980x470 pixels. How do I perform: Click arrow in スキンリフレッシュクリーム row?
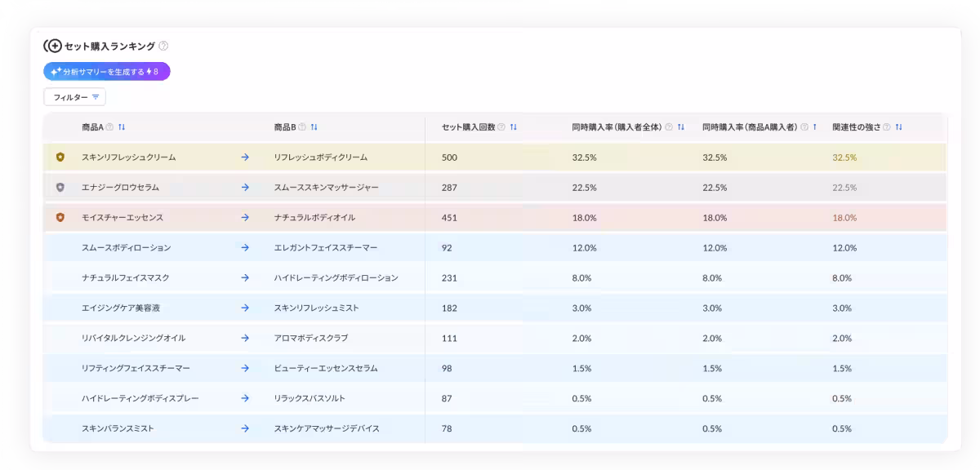pyautogui.click(x=245, y=157)
